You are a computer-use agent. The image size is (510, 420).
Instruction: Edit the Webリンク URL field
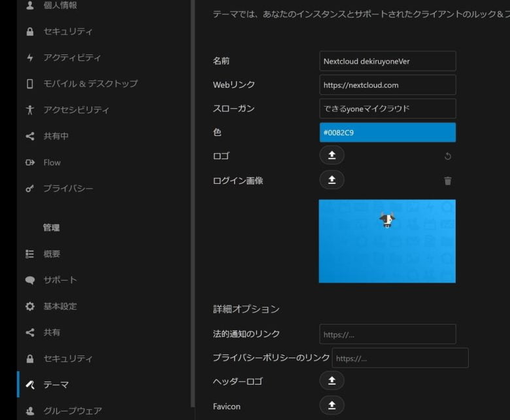click(388, 85)
